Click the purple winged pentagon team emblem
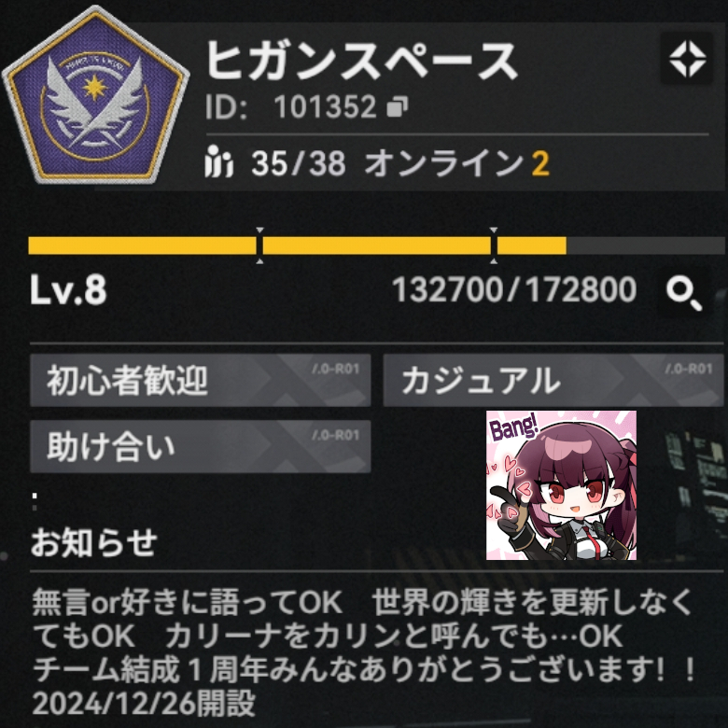The image size is (728, 728). coord(95,95)
